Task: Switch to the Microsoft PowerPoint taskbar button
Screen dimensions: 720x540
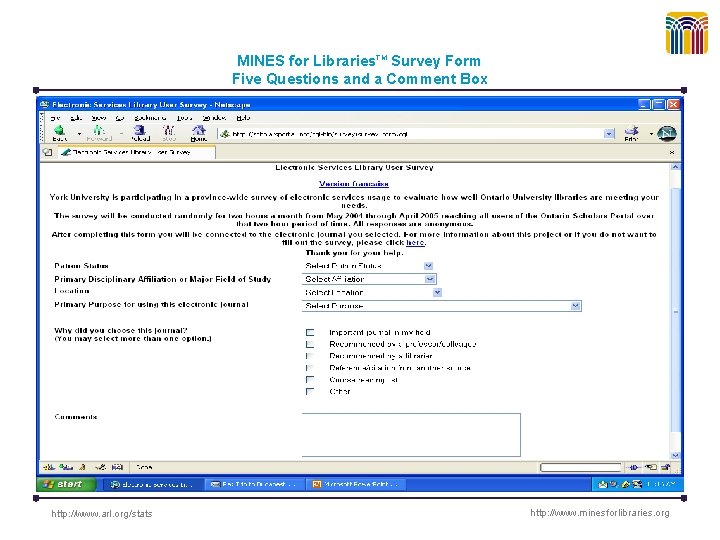Action: (357, 484)
